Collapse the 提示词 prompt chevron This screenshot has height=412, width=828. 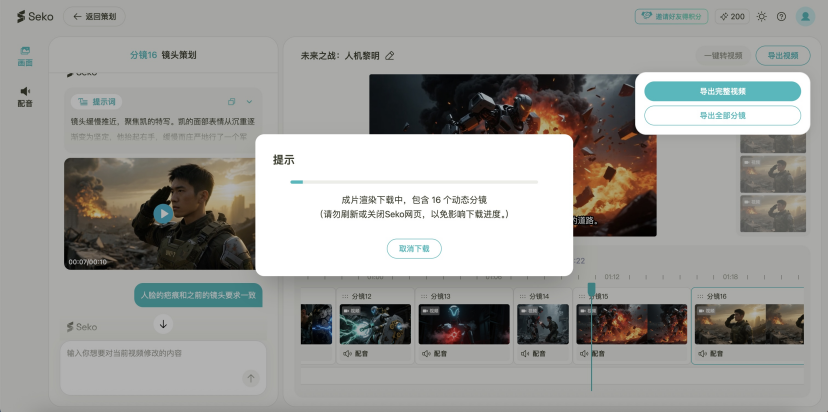point(249,101)
